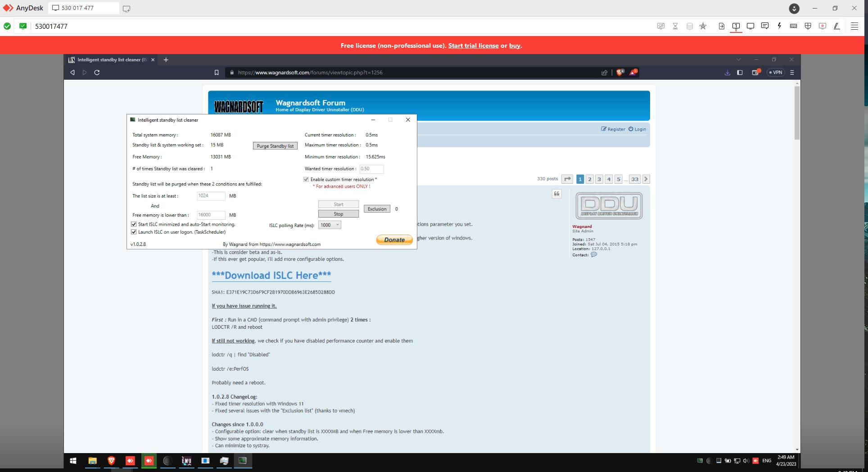868x472 pixels.
Task: Open the AnyDesk whiteboard pen icon
Action: [836, 26]
